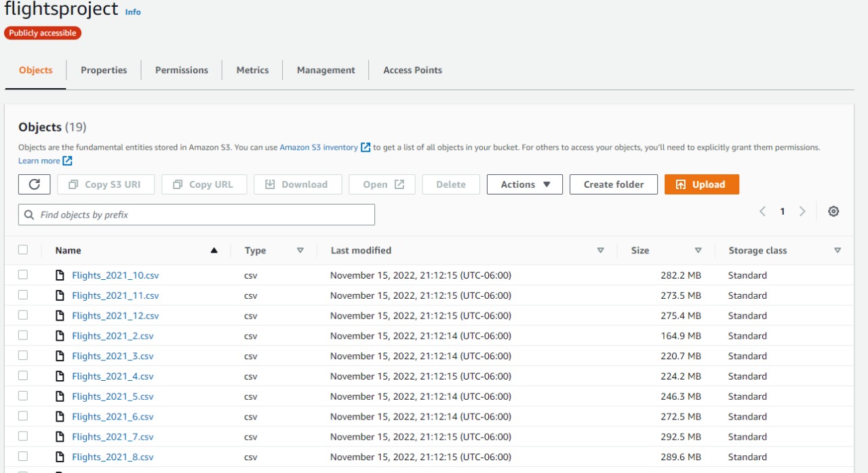Open the Management tab

[x=326, y=70]
